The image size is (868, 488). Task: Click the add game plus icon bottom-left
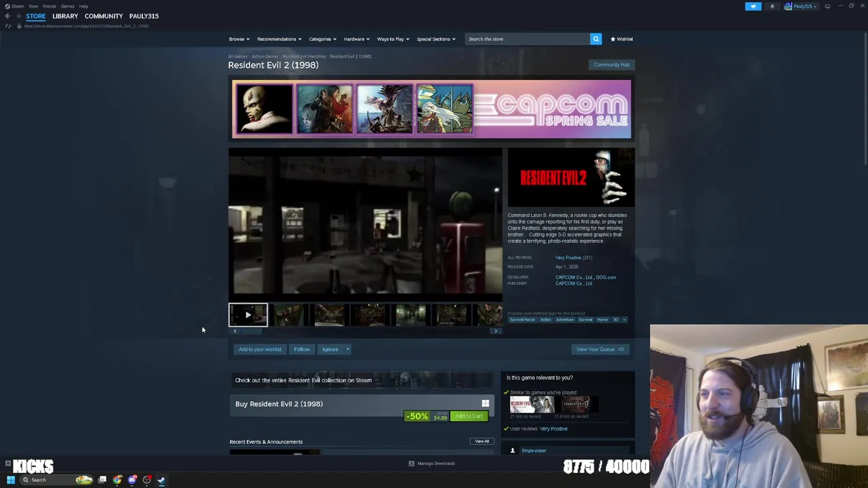point(7,464)
